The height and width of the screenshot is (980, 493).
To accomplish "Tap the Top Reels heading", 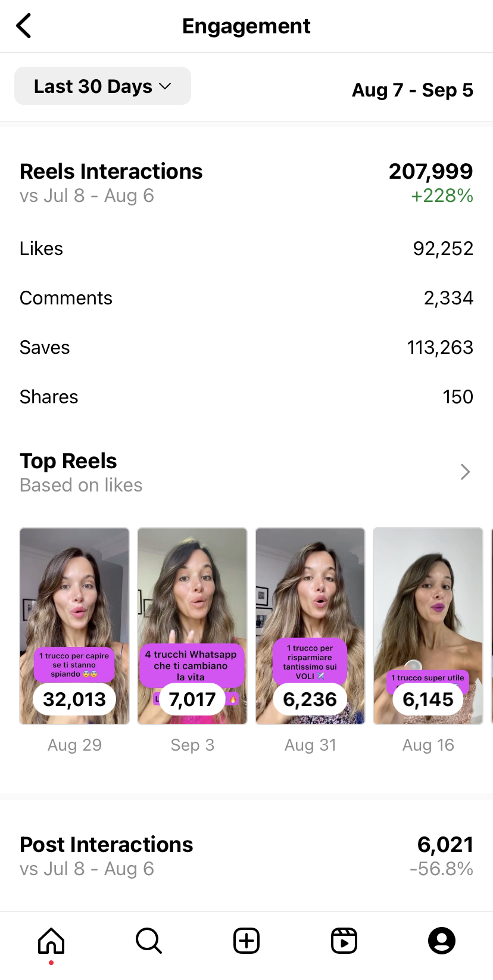I will [68, 461].
